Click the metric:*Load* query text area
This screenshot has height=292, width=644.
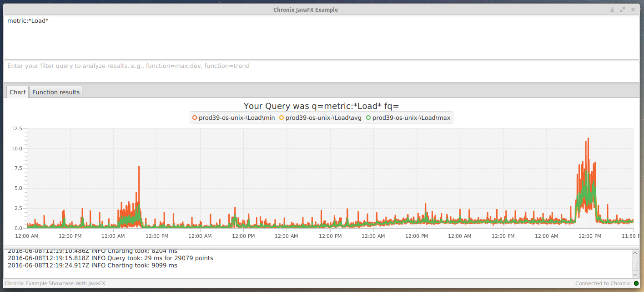pyautogui.click(x=322, y=37)
